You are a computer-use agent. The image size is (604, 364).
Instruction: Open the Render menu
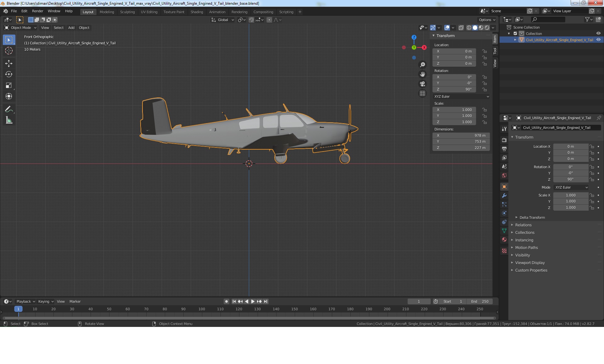coord(37,11)
